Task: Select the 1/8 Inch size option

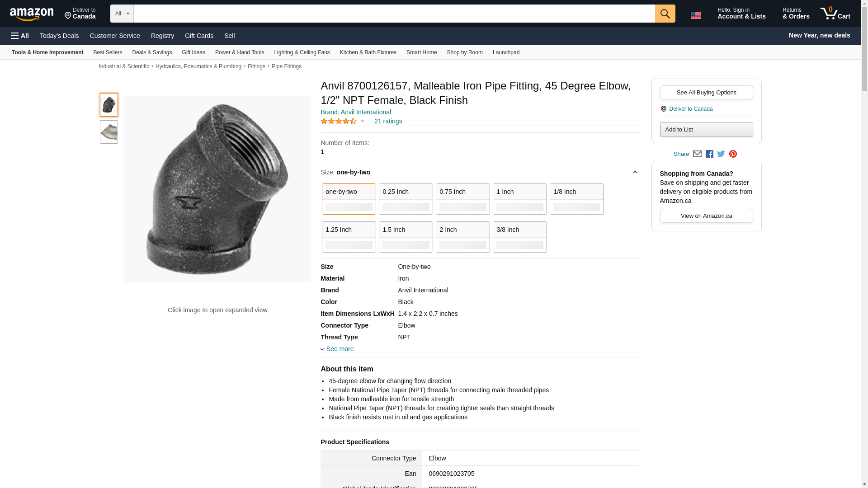Action: [576, 199]
